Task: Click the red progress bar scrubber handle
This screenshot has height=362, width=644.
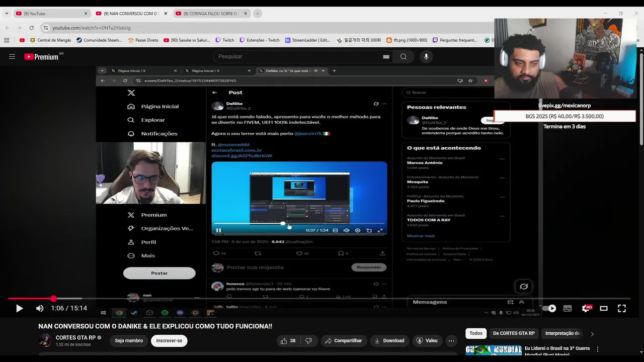Action: pos(54,299)
